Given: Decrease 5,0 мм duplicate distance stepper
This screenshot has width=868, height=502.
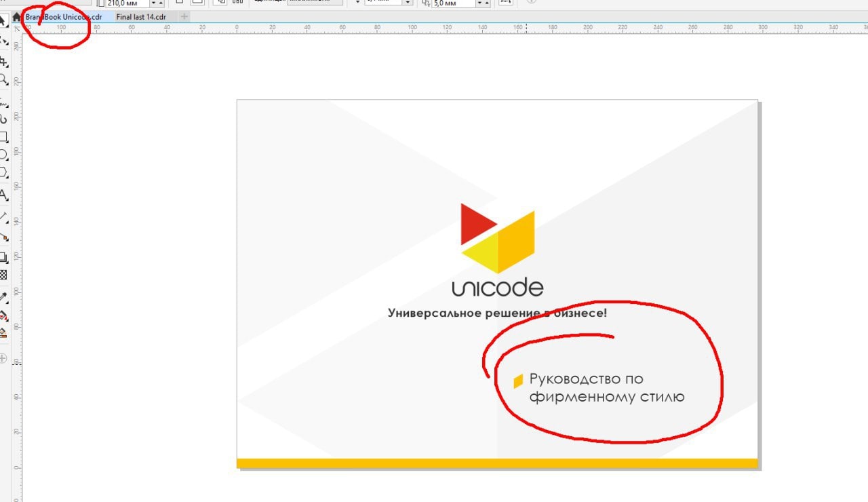Looking at the screenshot, I should click(479, 3).
